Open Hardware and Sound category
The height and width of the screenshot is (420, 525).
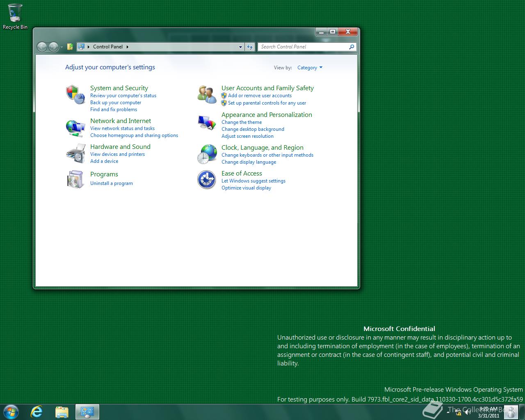pos(120,147)
